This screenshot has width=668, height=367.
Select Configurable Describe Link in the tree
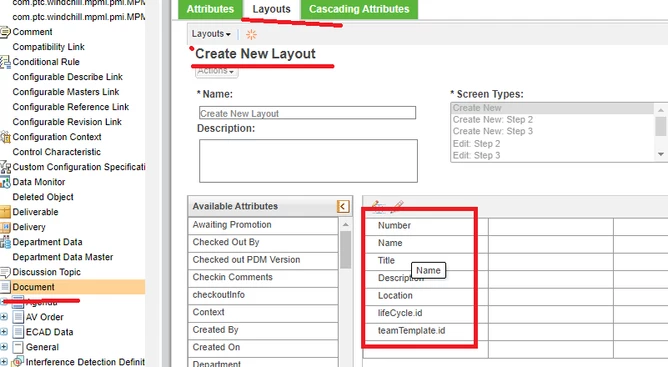[x=68, y=77]
